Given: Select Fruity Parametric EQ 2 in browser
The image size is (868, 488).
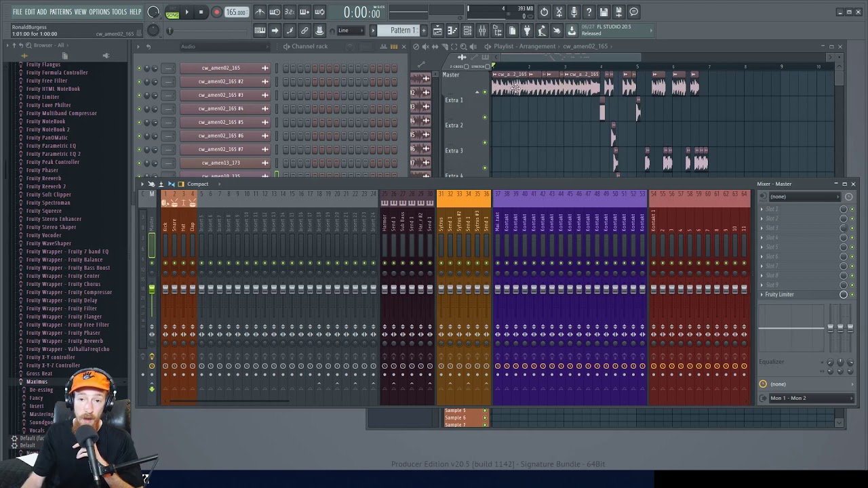Looking at the screenshot, I should (53, 154).
